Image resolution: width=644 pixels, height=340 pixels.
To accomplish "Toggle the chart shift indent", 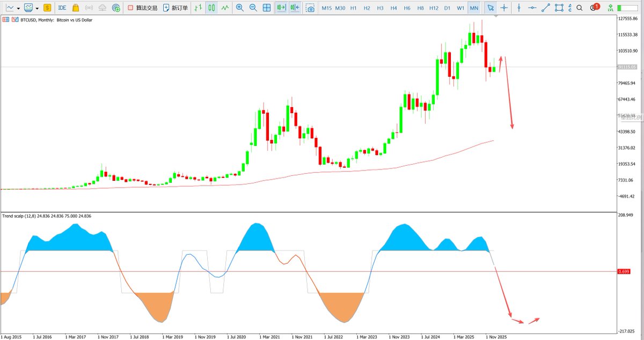I will [294, 8].
